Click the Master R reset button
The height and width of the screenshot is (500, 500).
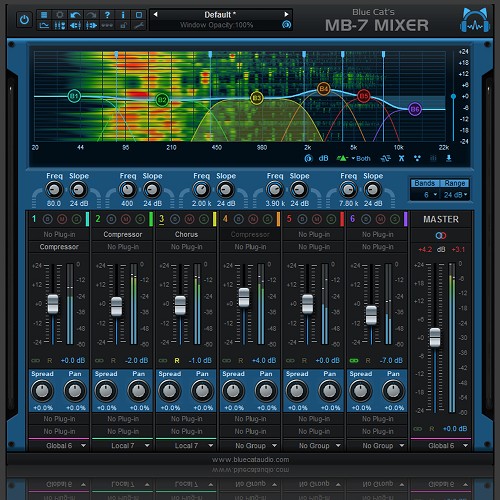(432, 429)
